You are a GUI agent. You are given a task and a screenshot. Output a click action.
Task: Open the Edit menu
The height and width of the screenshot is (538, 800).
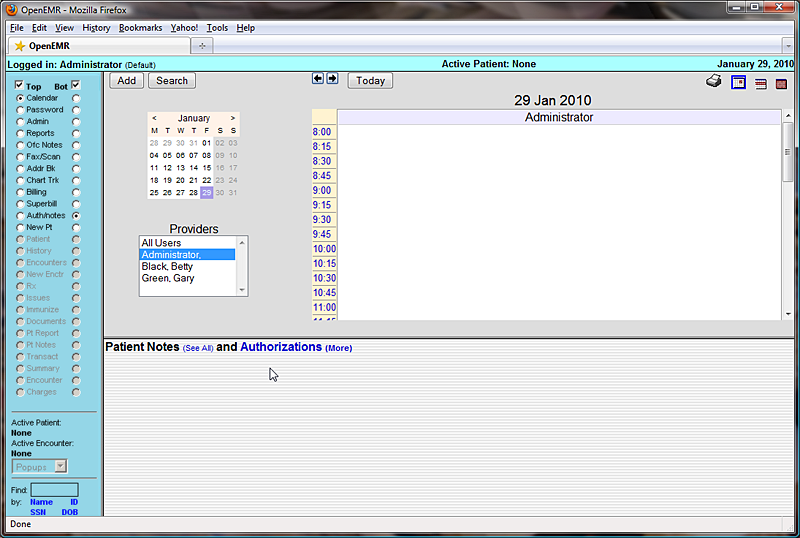[39, 28]
